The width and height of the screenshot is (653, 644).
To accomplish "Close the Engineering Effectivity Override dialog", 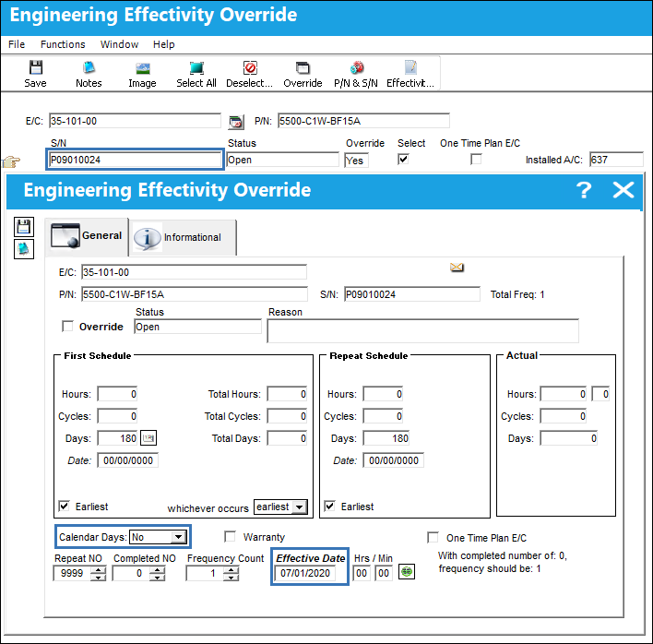I will pos(623,190).
